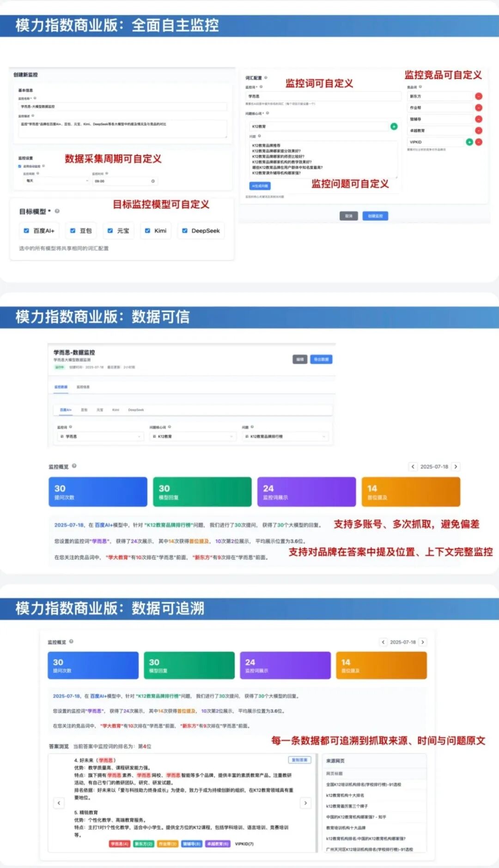Image resolution: width=499 pixels, height=868 pixels.
Task: Select the DeepSeek model tab
Action: pos(136,410)
